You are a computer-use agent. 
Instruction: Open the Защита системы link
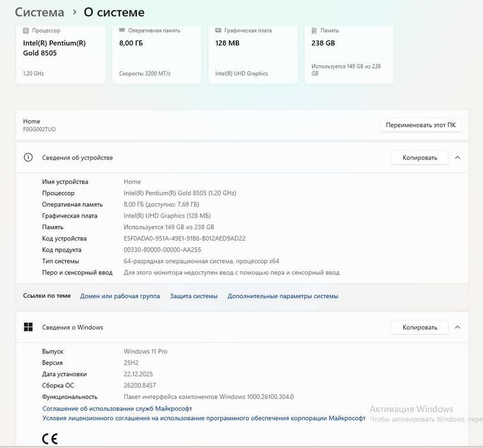[x=194, y=296]
